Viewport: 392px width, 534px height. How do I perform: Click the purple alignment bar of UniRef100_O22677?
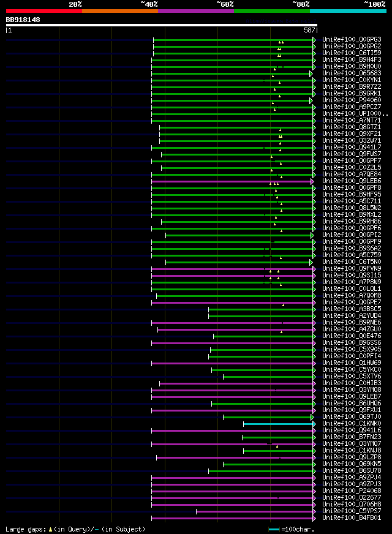[x=233, y=498]
